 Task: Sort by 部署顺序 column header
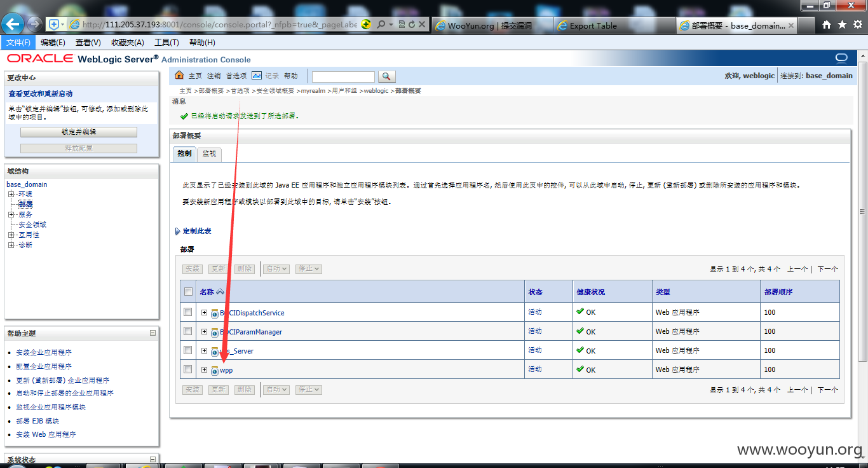(778, 292)
